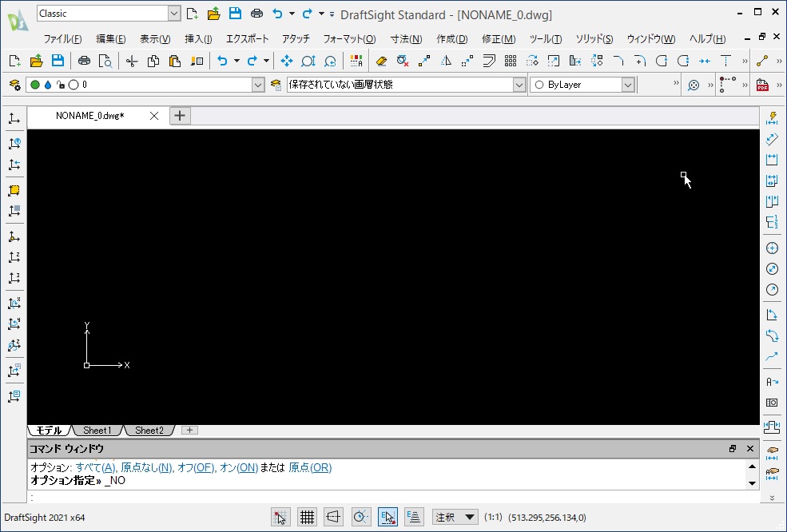Open the redo history dropdown arrow in the main toolbar
Screen dimensions: 787x532
267,62
